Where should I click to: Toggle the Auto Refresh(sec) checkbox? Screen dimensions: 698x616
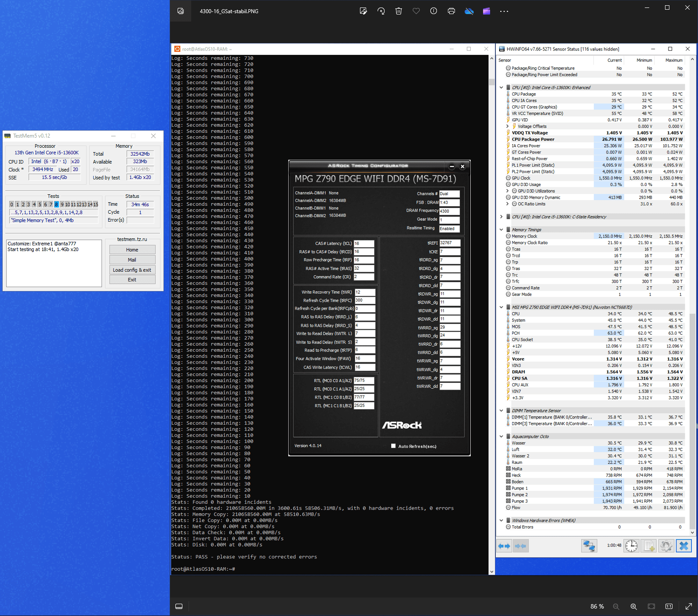click(x=393, y=446)
